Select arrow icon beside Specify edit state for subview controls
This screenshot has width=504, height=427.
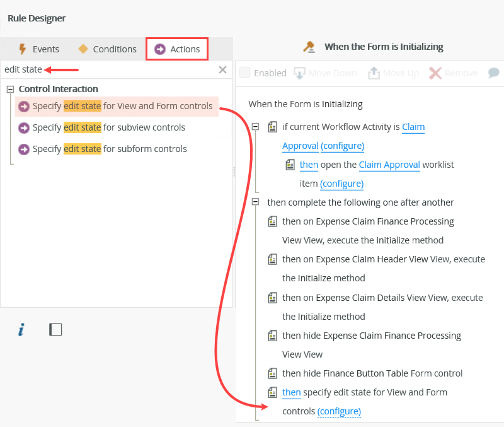point(23,127)
